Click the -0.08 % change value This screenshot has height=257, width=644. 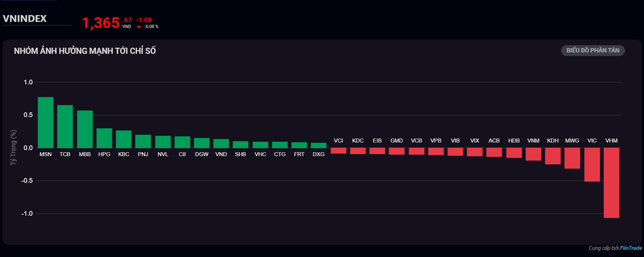pos(151,27)
